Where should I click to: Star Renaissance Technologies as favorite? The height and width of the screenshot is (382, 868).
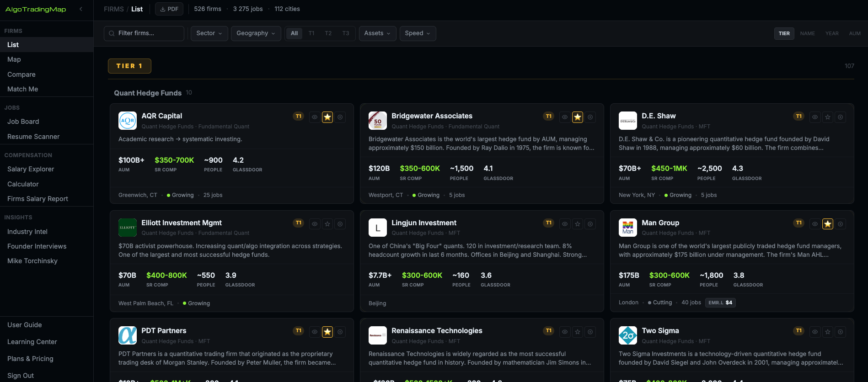pos(578,332)
